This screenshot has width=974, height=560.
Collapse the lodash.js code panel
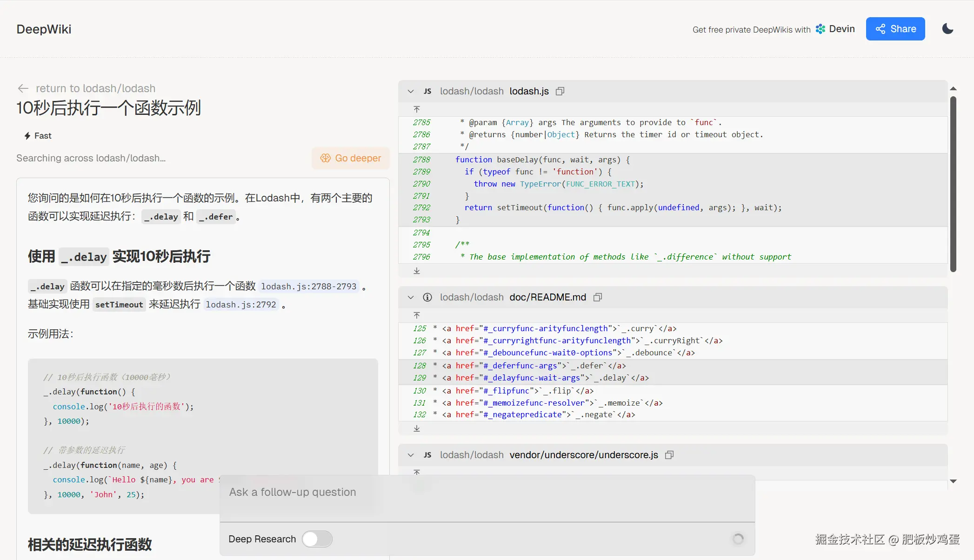[x=411, y=91]
